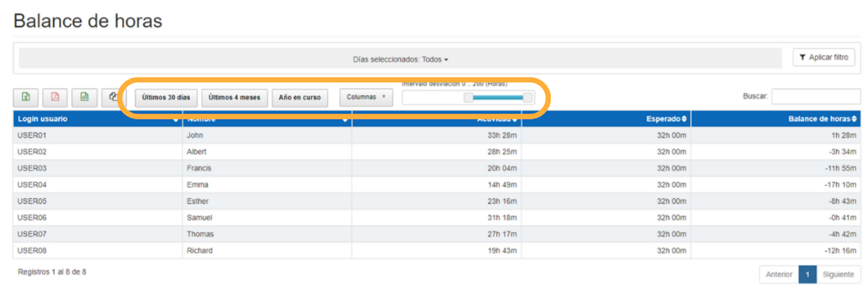The width and height of the screenshot is (868, 291).
Task: Choose the Últimos 4 meses range
Action: pyautogui.click(x=235, y=97)
